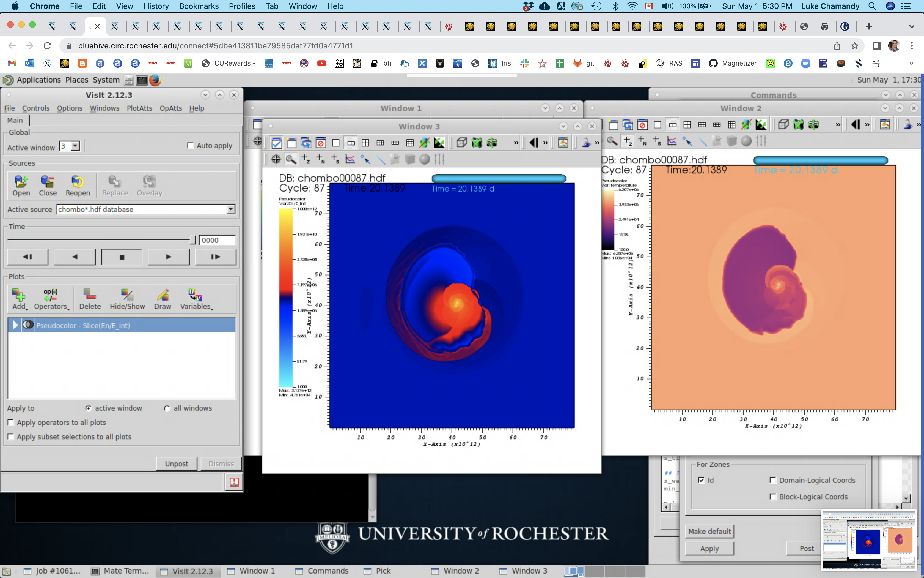The height and width of the screenshot is (578, 924).
Task: Click time state input field
Action: (217, 240)
